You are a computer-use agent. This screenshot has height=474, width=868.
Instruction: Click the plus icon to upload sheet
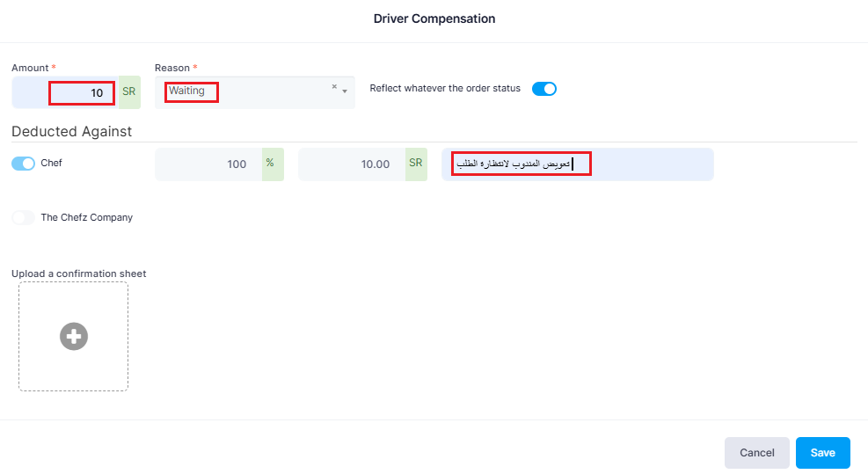[x=74, y=336]
